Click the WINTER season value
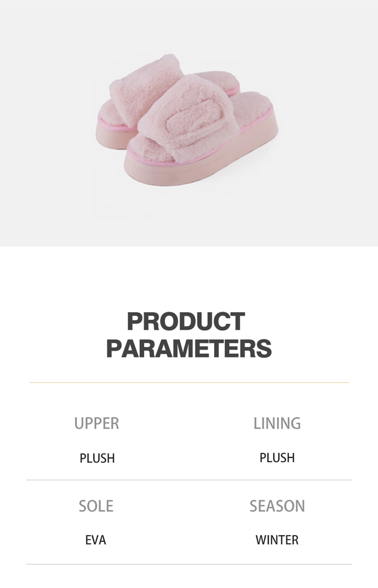The height and width of the screenshot is (588, 378). (x=277, y=540)
